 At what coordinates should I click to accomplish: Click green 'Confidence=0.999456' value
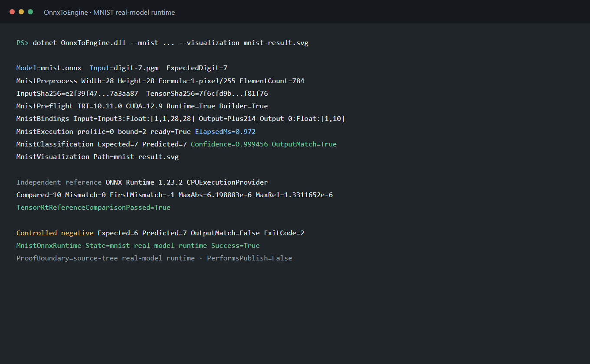coord(229,144)
